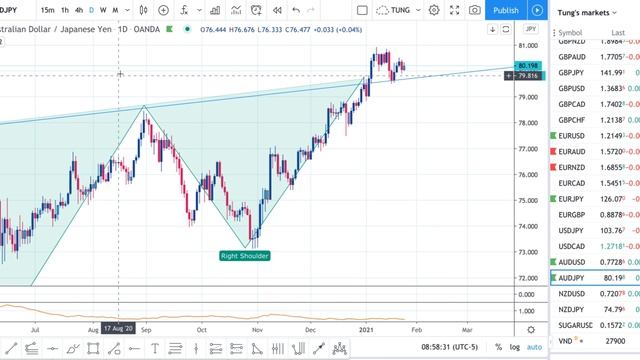Switch to the M monthly timeframe

point(116,10)
